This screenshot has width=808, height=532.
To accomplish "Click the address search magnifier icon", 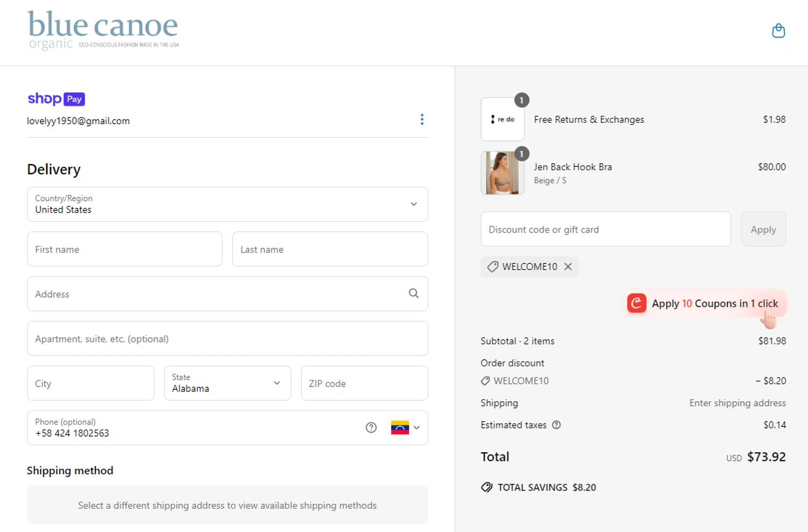I will pyautogui.click(x=414, y=293).
